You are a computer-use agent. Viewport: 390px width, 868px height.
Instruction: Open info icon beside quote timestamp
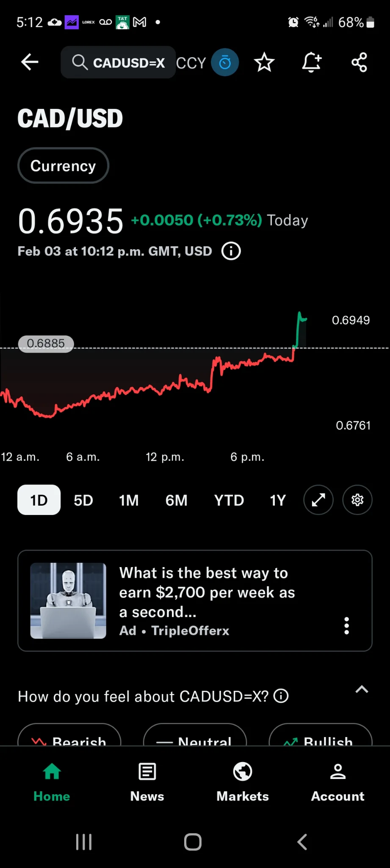pyautogui.click(x=231, y=251)
